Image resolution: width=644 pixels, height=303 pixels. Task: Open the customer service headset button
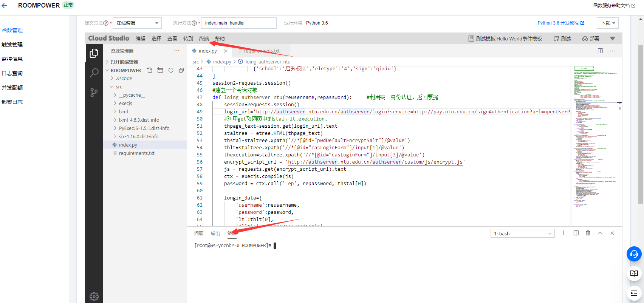[x=634, y=254]
